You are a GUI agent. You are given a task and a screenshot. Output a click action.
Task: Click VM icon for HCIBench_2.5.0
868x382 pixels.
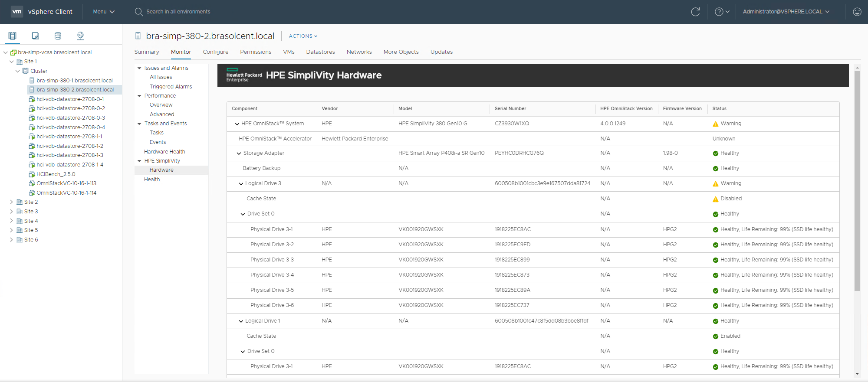(32, 174)
